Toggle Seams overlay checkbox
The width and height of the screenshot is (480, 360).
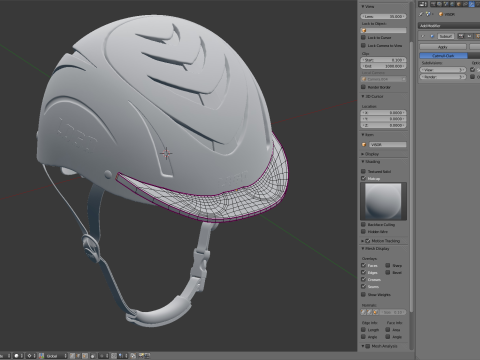click(363, 286)
